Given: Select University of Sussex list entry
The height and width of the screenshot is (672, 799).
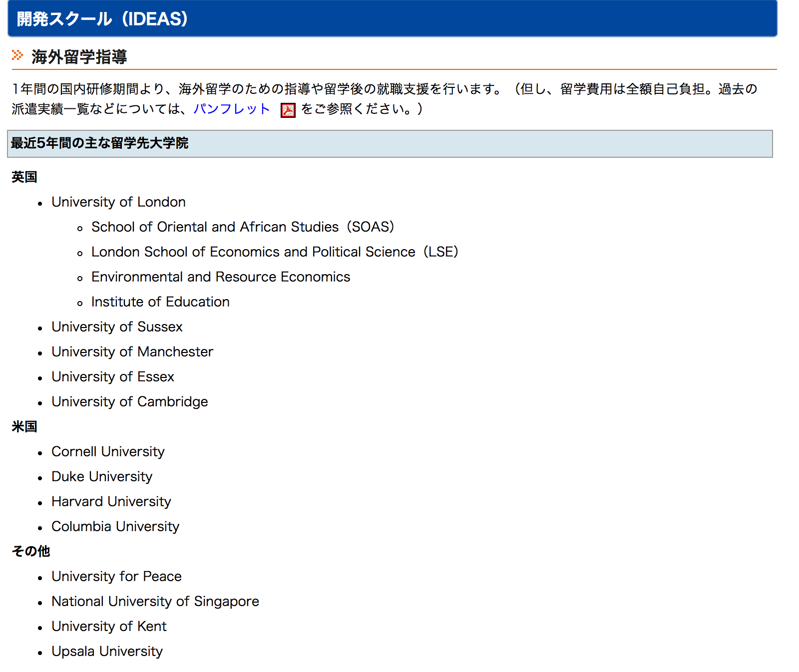Looking at the screenshot, I should coord(117,327).
